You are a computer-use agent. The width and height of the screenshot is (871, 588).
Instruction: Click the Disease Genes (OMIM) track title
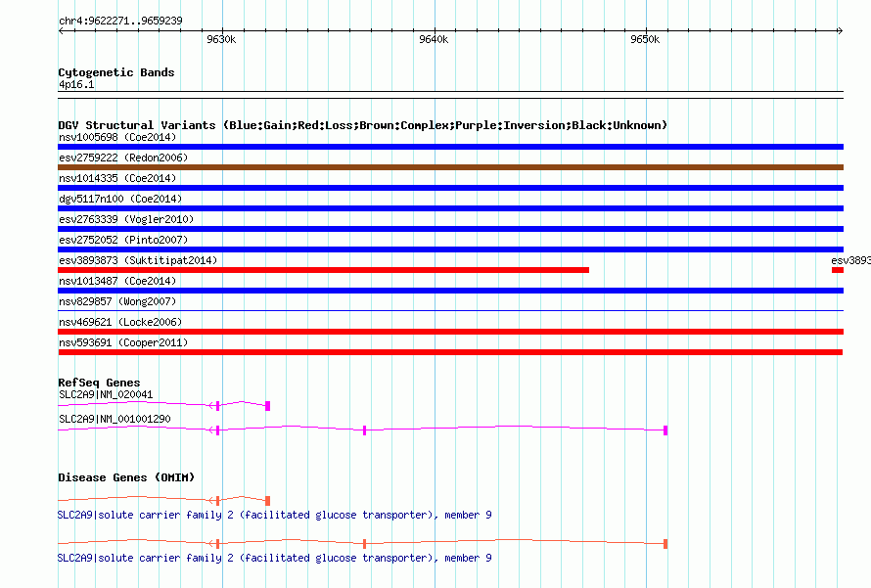[x=126, y=477]
